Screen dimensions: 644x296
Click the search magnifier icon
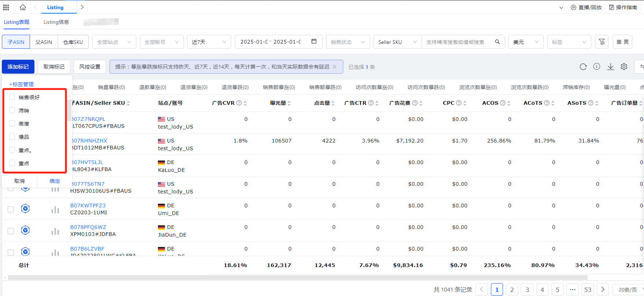497,42
